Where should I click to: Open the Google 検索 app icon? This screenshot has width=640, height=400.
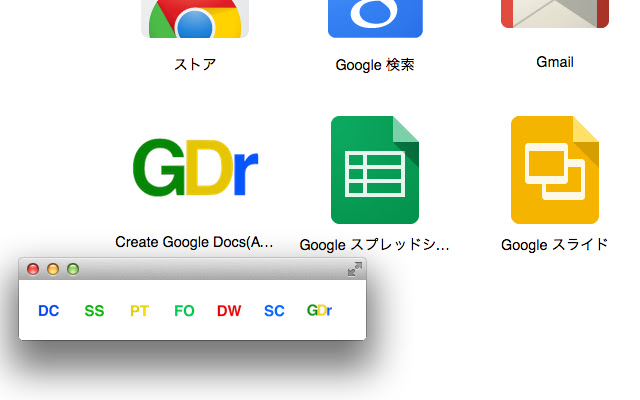(375, 19)
